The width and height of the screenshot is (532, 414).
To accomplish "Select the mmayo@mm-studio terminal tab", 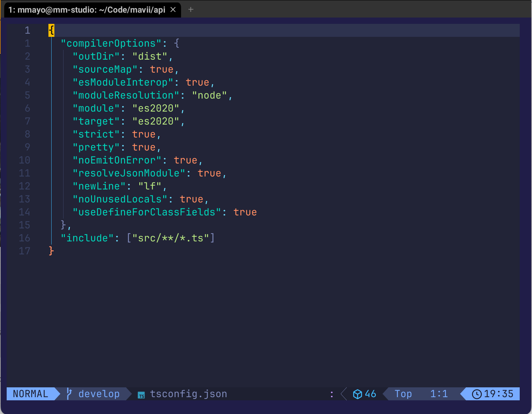I will click(87, 10).
